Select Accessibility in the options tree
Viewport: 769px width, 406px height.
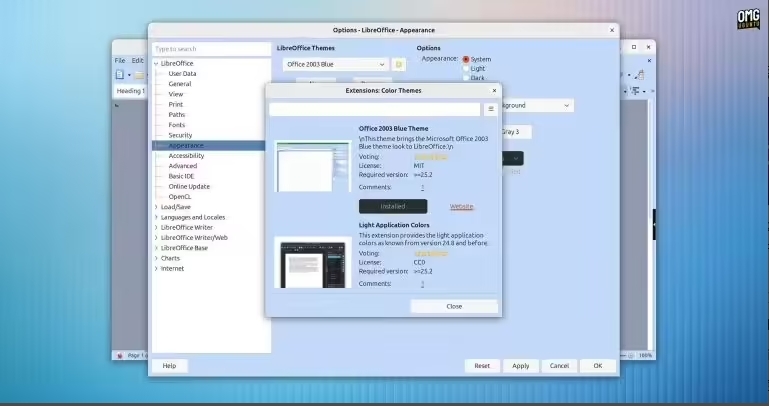[x=187, y=156]
